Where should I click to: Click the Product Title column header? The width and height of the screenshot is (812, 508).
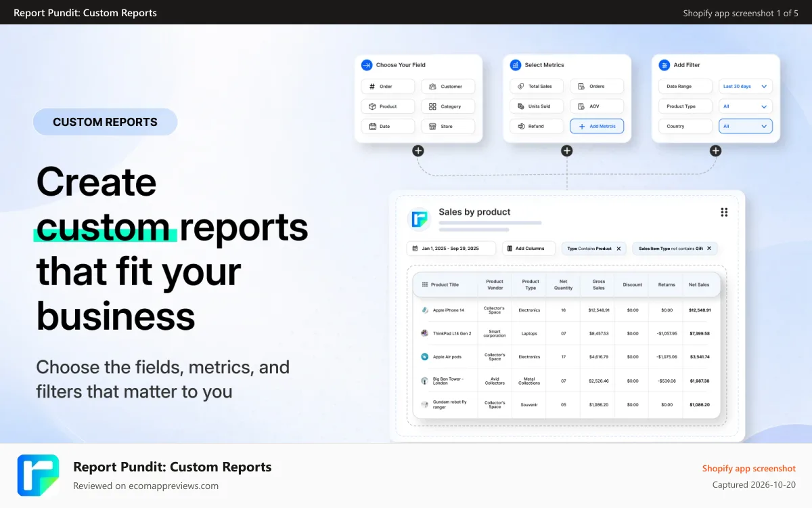[x=445, y=284]
